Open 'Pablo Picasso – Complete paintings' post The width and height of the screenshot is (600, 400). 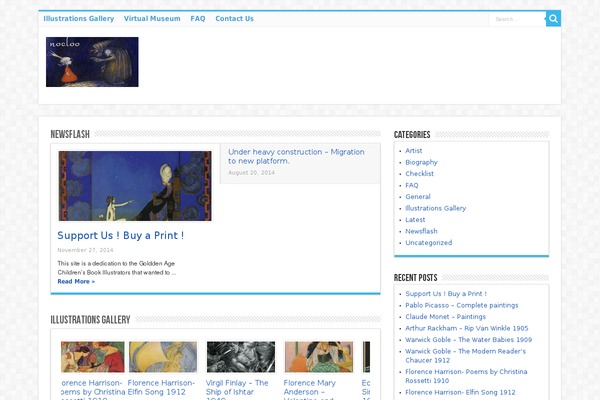click(461, 305)
